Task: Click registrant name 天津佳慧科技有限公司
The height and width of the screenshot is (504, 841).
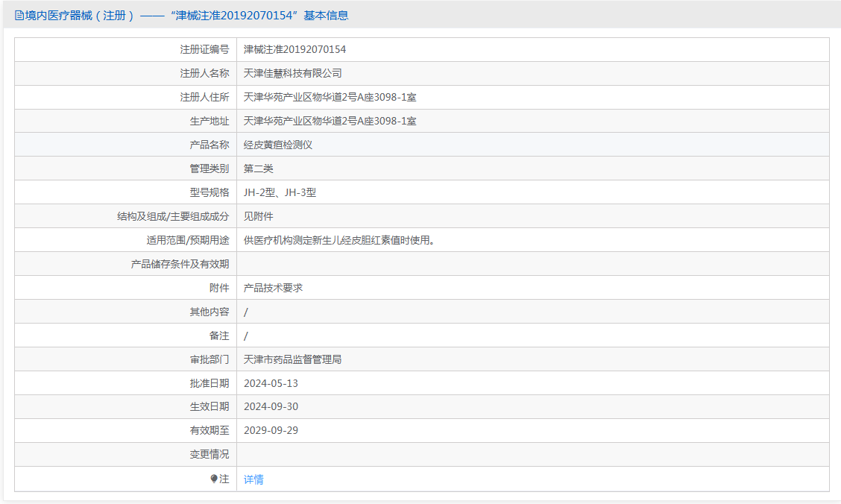Action: click(292, 73)
